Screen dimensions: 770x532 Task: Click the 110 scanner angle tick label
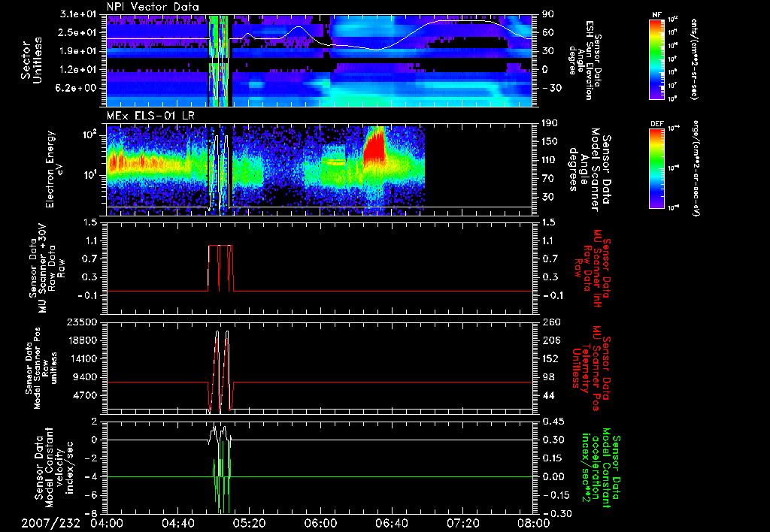[x=550, y=160]
